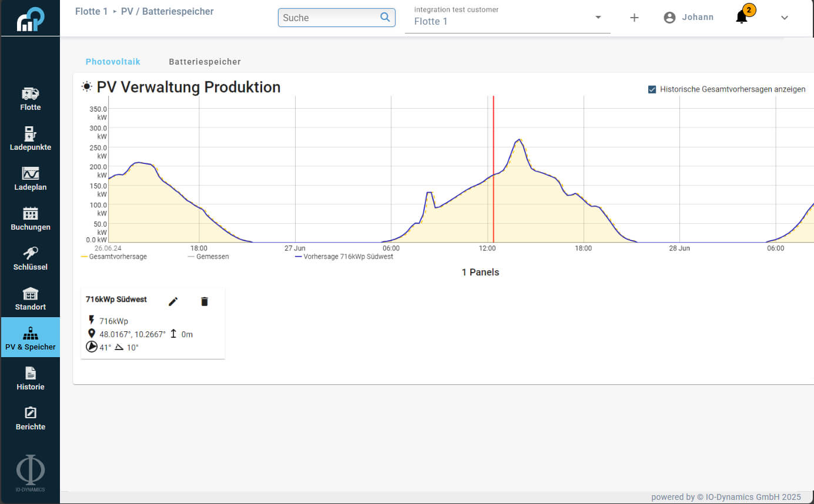Click Flotte 1 in the breadcrumb
The width and height of the screenshot is (814, 504).
coord(91,11)
